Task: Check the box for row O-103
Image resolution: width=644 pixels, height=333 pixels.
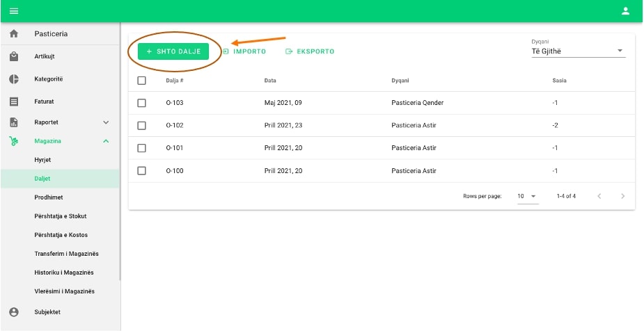Action: 142,103
